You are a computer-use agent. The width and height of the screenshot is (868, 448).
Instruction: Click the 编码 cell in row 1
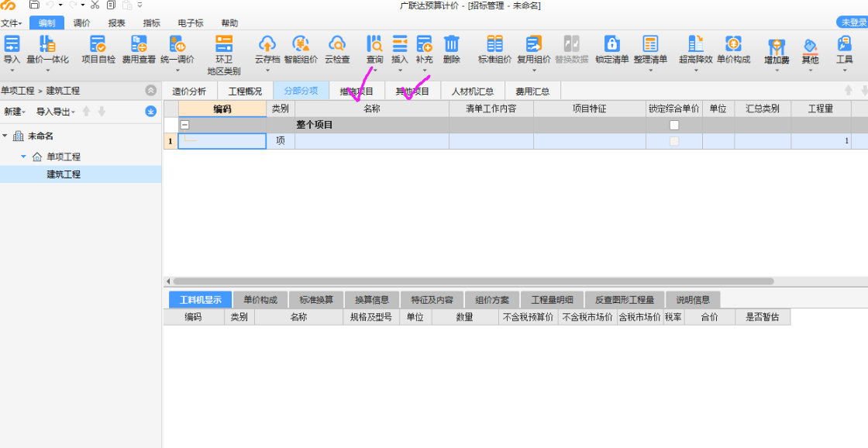(x=222, y=141)
